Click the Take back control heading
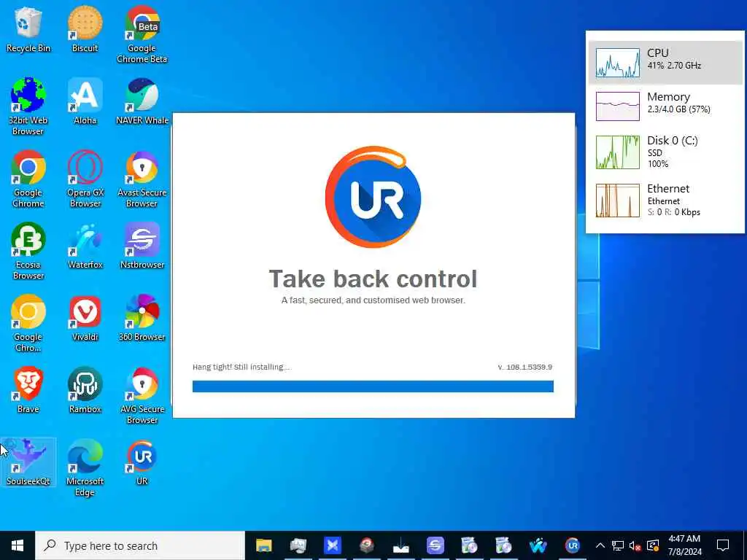747x560 pixels. [x=373, y=279]
